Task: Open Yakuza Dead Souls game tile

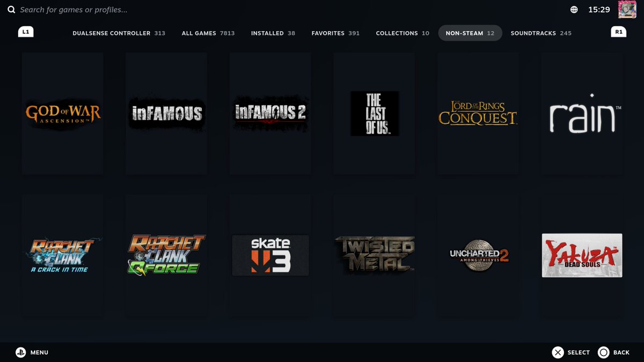Action: tap(582, 256)
